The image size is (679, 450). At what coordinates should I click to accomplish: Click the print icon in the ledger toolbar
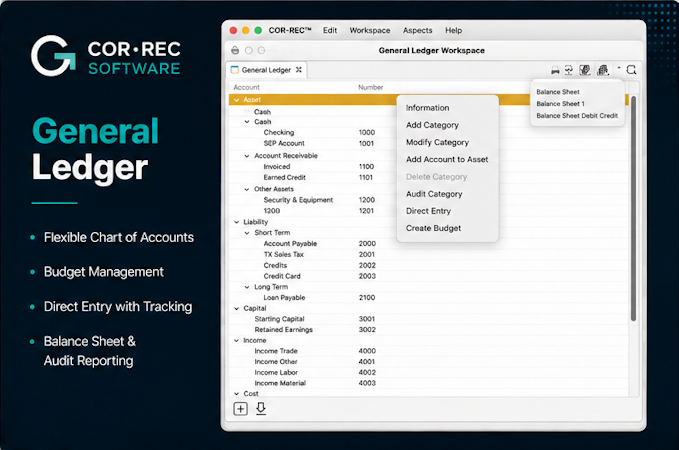point(555,70)
